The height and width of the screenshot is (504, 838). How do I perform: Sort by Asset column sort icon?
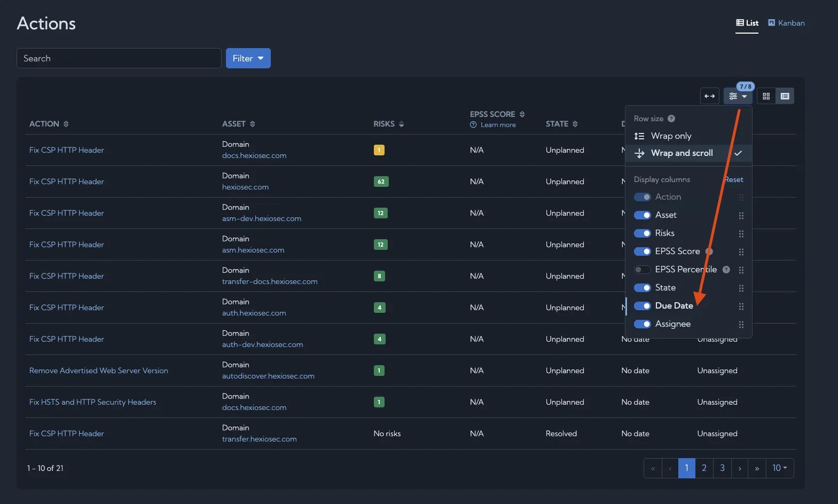(x=253, y=124)
